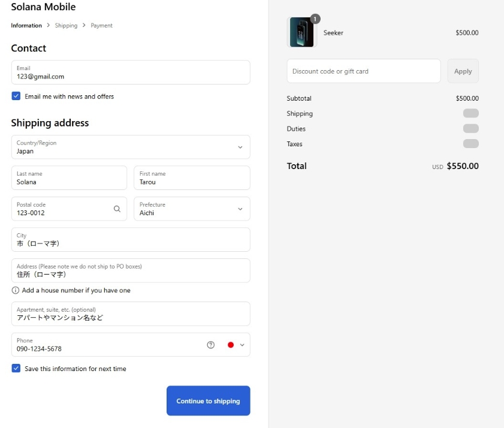Select the Payment breadcrumb step
The width and height of the screenshot is (504, 428).
101,26
